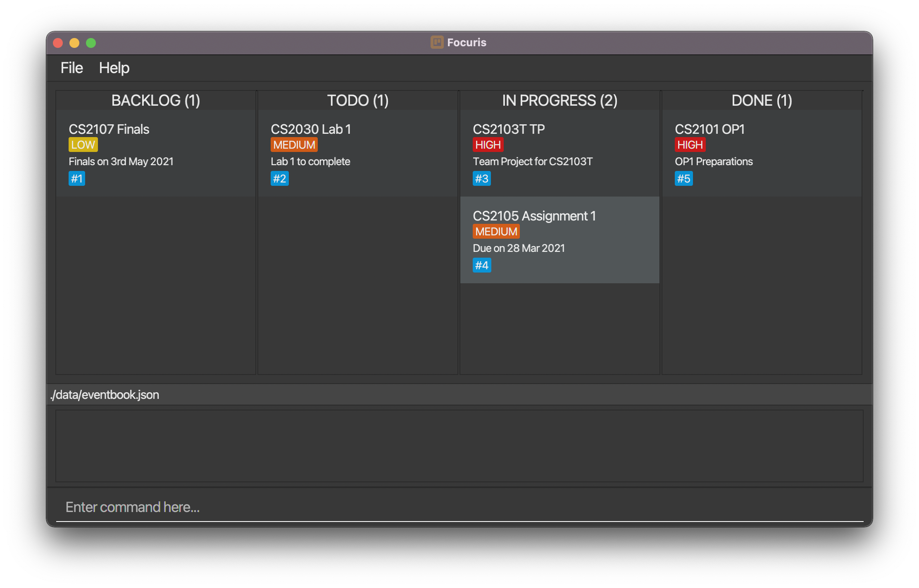
Task: Click the result display output area
Action: tap(459, 446)
